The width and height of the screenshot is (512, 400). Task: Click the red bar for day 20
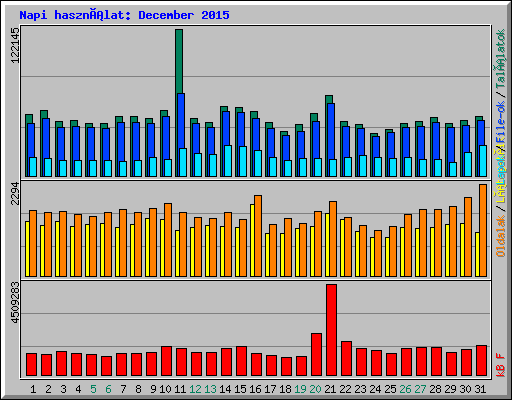(316, 355)
